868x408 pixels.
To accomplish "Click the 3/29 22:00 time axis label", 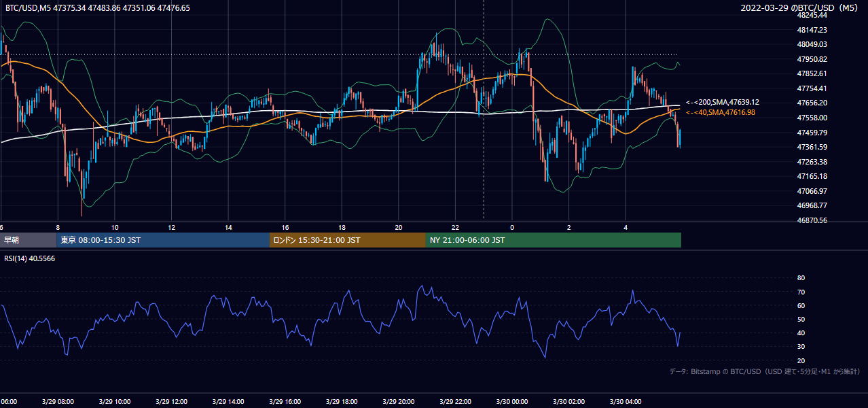I will coord(455,402).
